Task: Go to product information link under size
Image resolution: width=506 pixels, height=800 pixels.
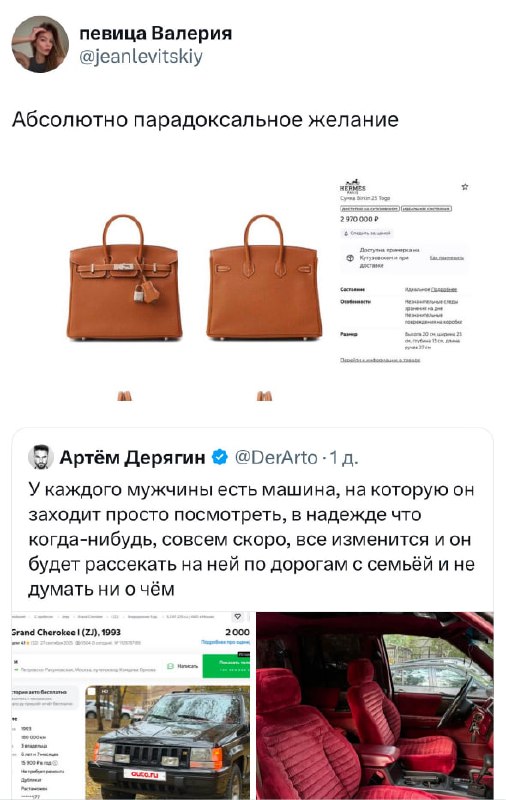Action: [380, 360]
